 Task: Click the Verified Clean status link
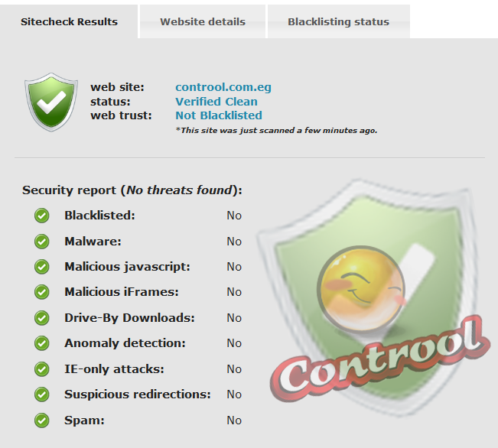coord(216,102)
